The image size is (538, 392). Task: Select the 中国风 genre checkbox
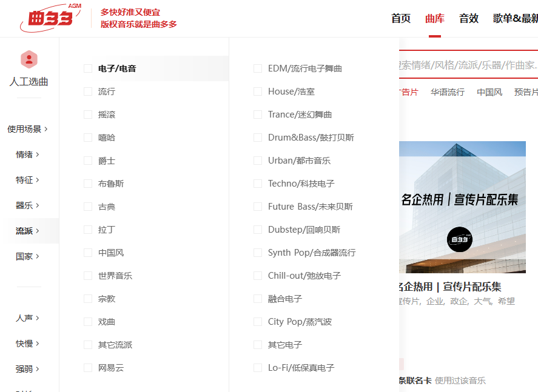point(88,253)
